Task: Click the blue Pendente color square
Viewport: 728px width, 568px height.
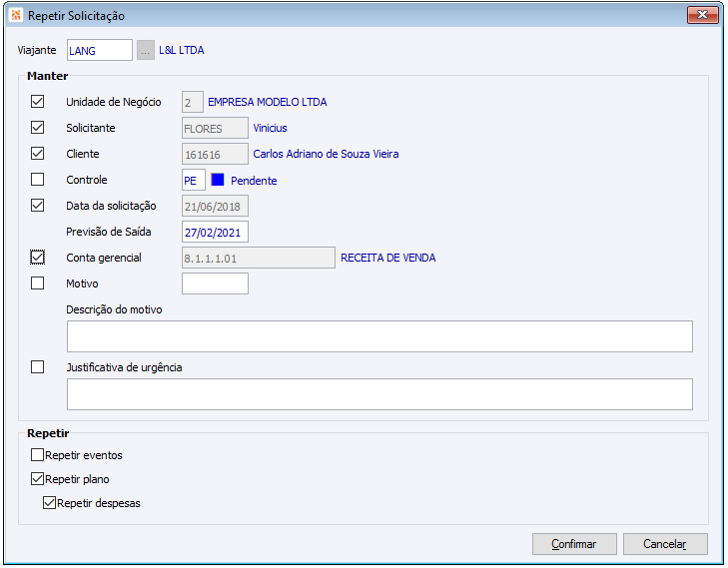Action: coord(218,180)
